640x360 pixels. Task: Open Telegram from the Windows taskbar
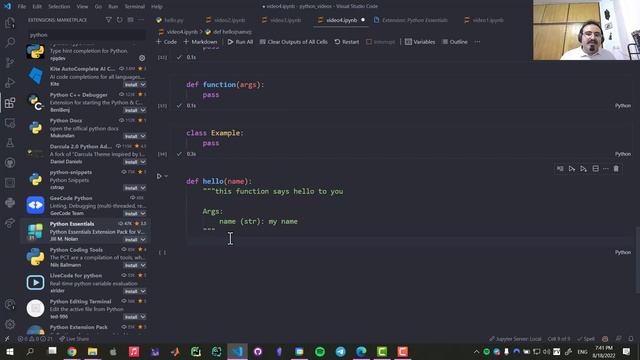click(340, 351)
